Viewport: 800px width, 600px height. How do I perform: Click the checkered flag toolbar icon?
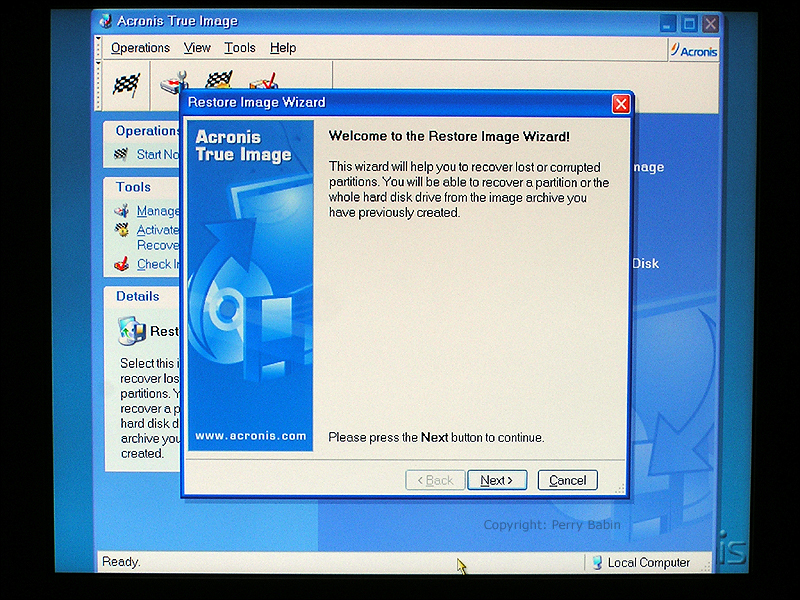pos(126,85)
